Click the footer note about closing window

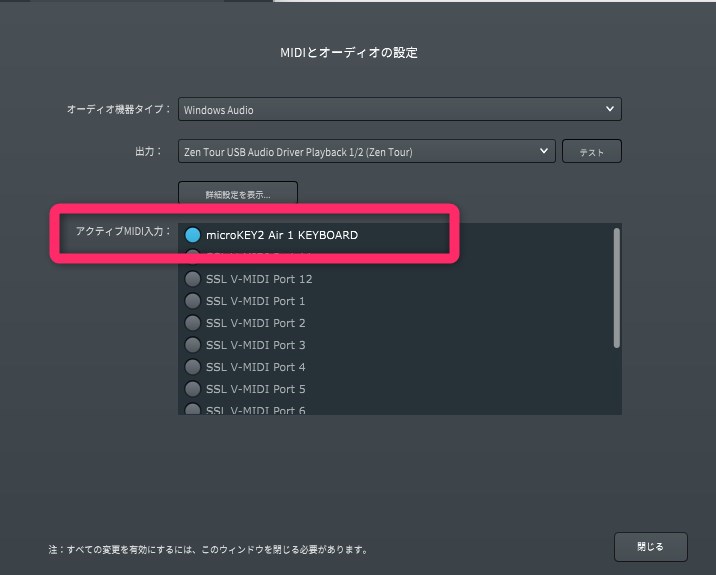(x=207, y=549)
